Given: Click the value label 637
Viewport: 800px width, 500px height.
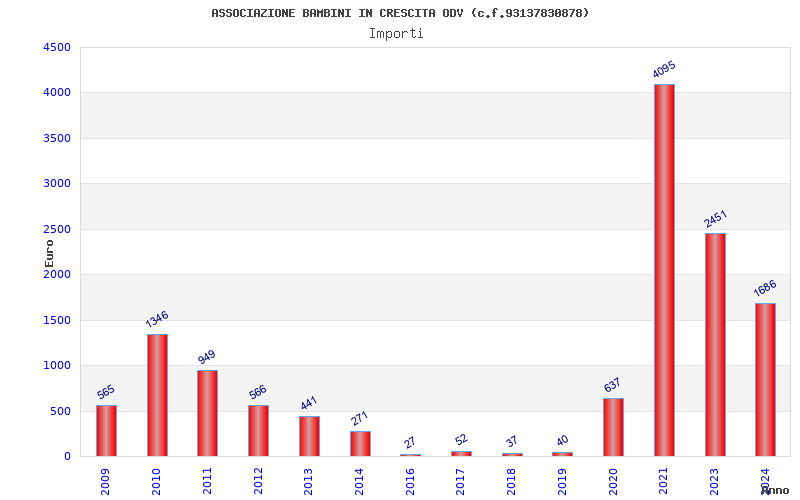Looking at the screenshot, I should 612,385.
